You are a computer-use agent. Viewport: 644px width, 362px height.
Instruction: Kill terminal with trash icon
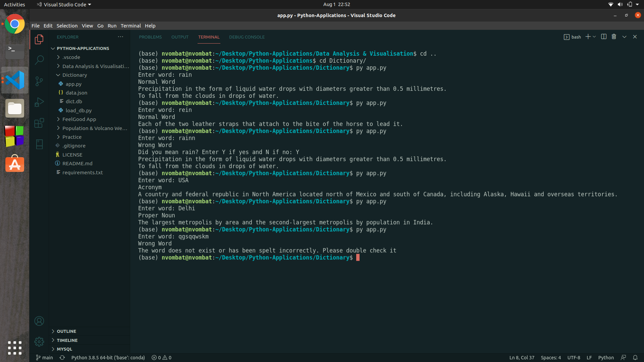[614, 37]
